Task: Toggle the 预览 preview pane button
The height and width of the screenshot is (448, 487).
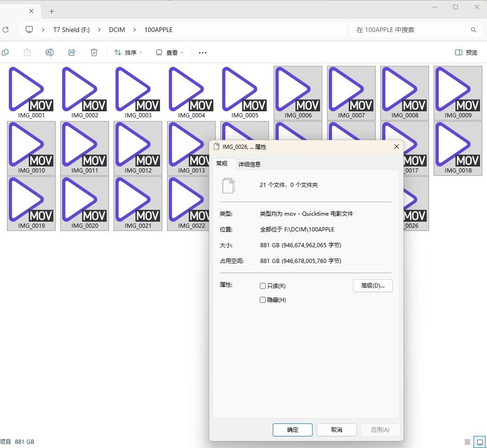Action: (x=466, y=52)
